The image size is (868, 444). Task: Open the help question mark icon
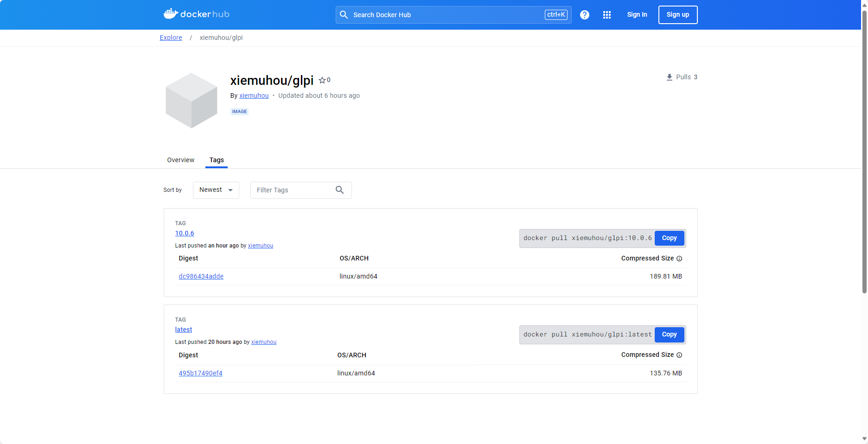[x=585, y=15]
